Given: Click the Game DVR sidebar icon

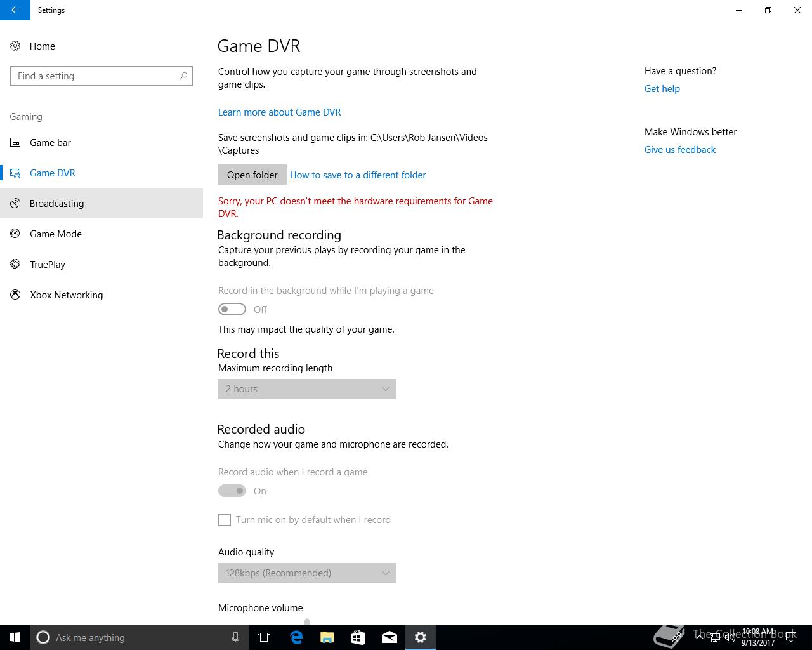Looking at the screenshot, I should pos(15,173).
